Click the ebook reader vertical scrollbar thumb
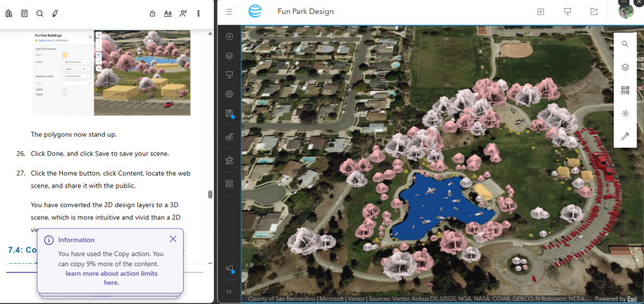This screenshot has height=304, width=644. point(210,194)
